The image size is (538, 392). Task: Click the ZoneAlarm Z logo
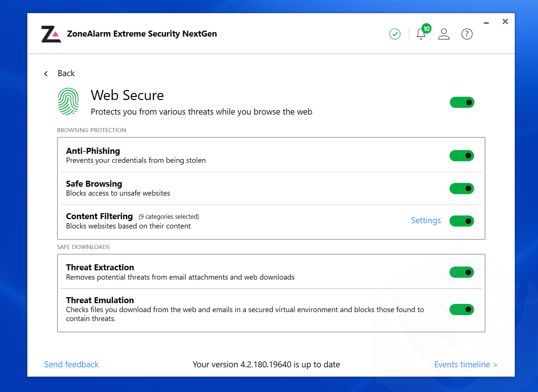pos(51,34)
